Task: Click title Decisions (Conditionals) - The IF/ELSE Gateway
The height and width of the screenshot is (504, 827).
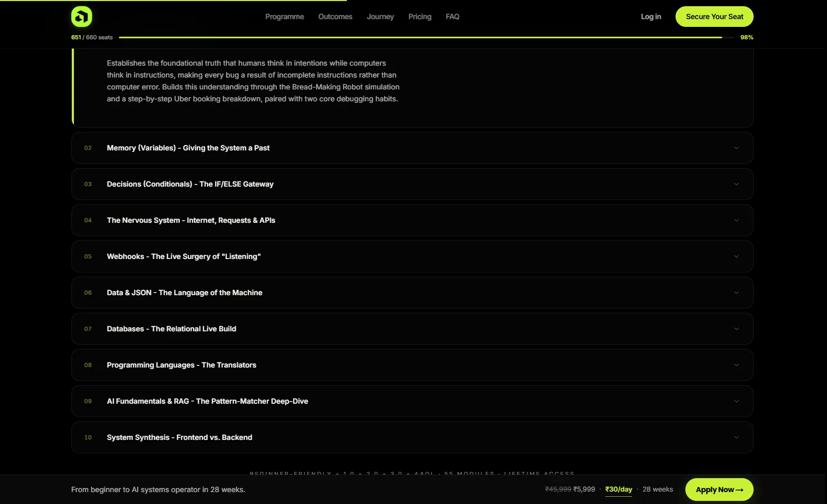Action: point(190,184)
